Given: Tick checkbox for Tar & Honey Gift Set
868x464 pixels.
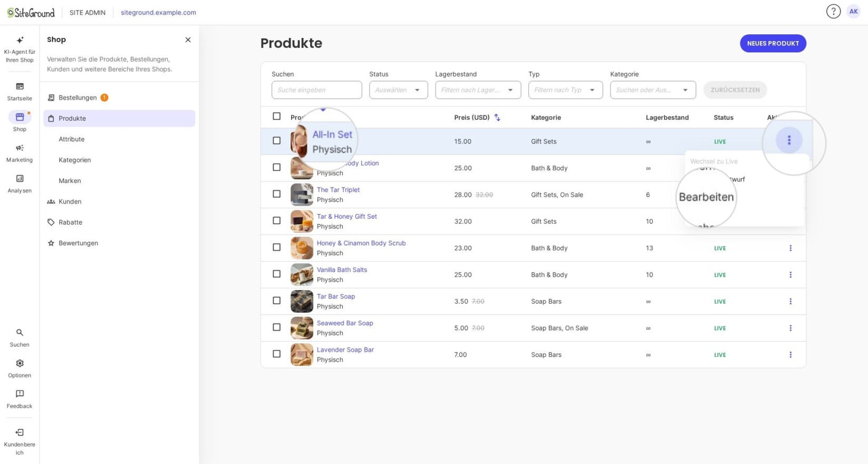Looking at the screenshot, I should pyautogui.click(x=276, y=220).
